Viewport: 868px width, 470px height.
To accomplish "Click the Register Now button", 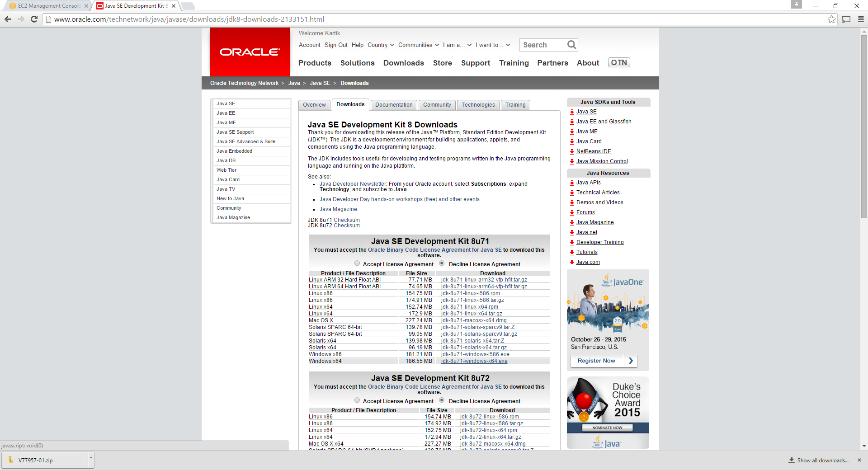I will pyautogui.click(x=604, y=361).
